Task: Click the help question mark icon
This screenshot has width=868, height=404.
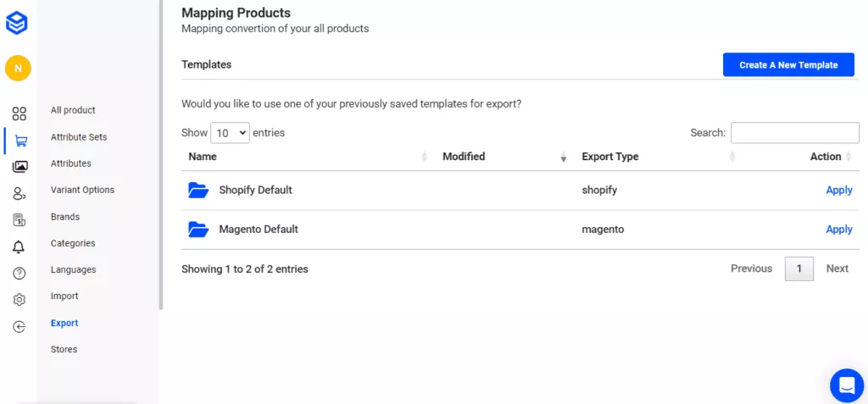Action: pyautogui.click(x=19, y=273)
